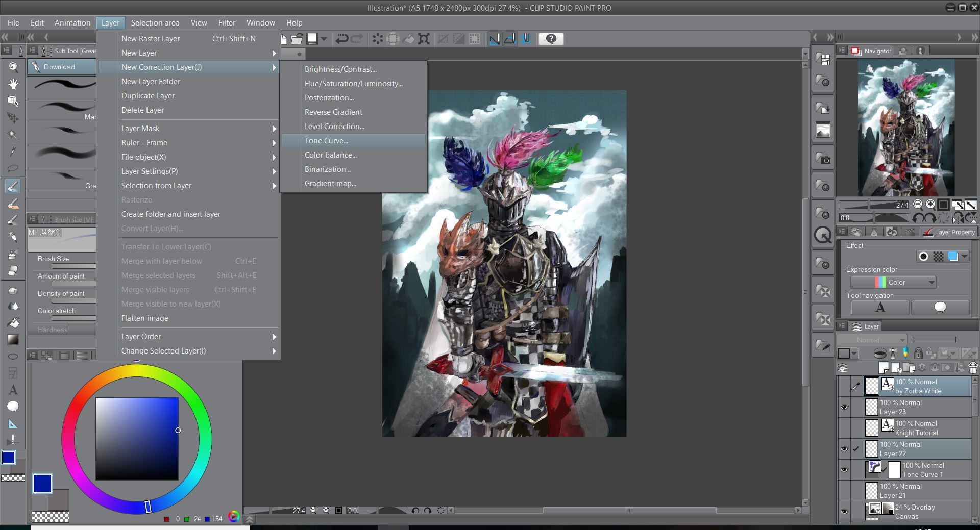
Task: Select the Zoom magnifier tool
Action: pos(13,67)
